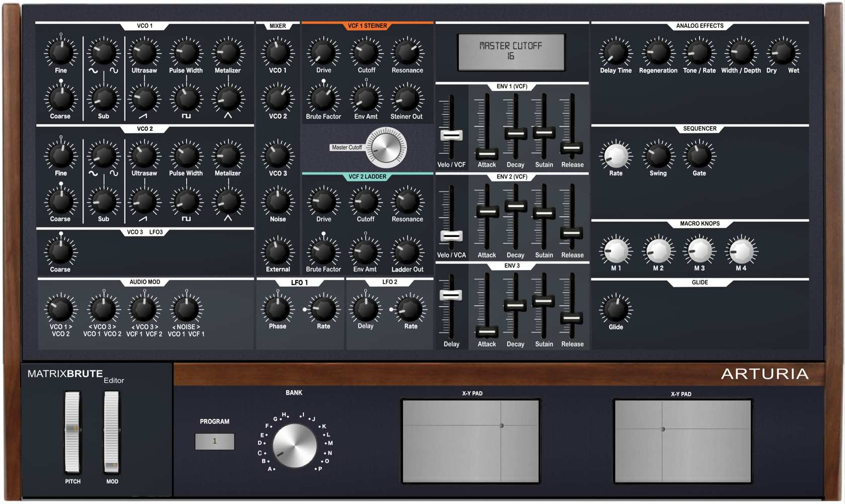Click the ENV 2 Decay slider handle
Screen dimensions: 845x504
coord(516,206)
